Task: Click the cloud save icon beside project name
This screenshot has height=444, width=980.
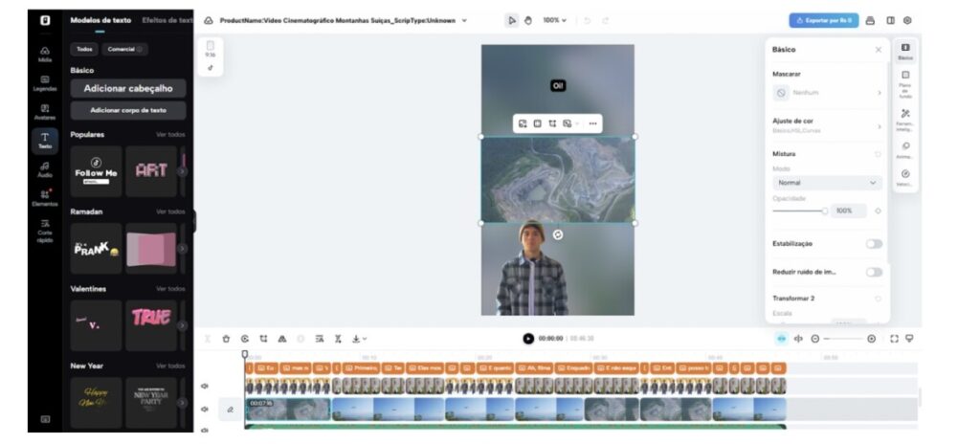Action: pyautogui.click(x=209, y=21)
